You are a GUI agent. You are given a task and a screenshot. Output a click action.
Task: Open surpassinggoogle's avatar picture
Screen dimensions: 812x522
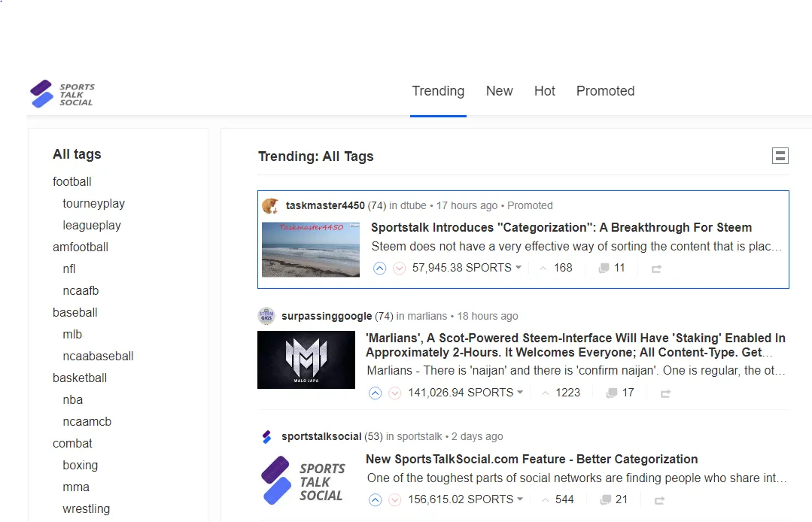tap(266, 316)
